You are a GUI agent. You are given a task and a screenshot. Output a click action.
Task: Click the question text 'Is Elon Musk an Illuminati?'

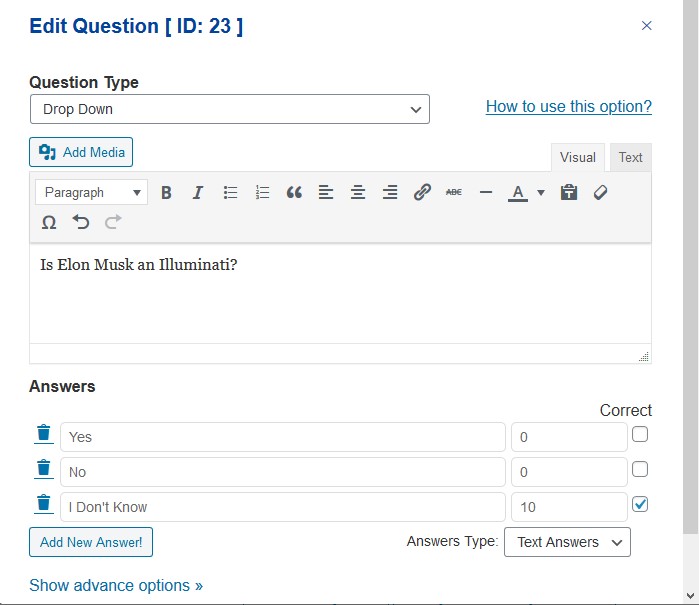[139, 265]
